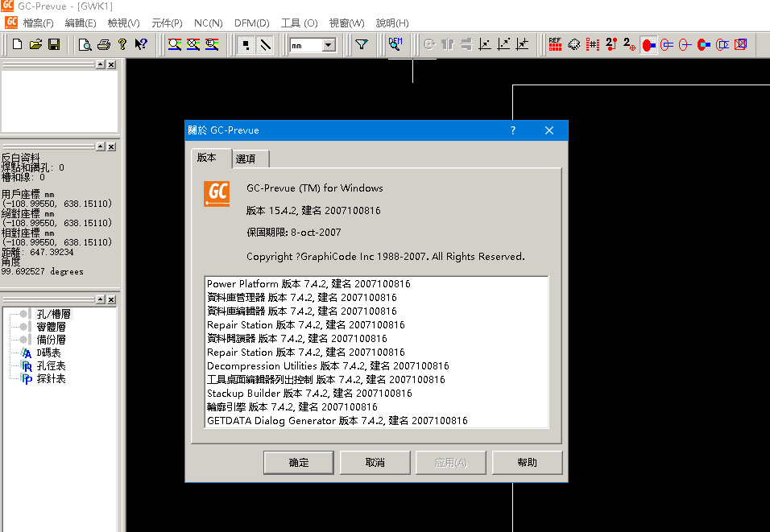Click the Save floppy disk icon
Screen dimensions: 770x532
[x=54, y=44]
